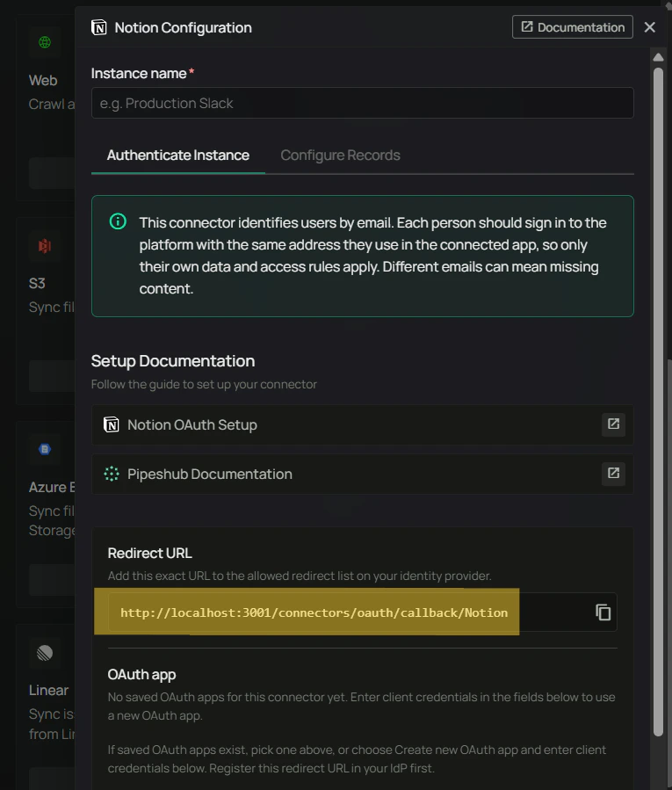Close the Notion Configuration dialog

pyautogui.click(x=649, y=27)
